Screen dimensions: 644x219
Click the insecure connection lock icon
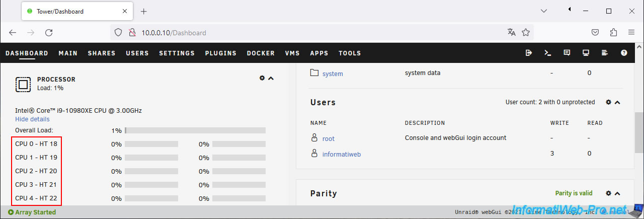point(132,32)
